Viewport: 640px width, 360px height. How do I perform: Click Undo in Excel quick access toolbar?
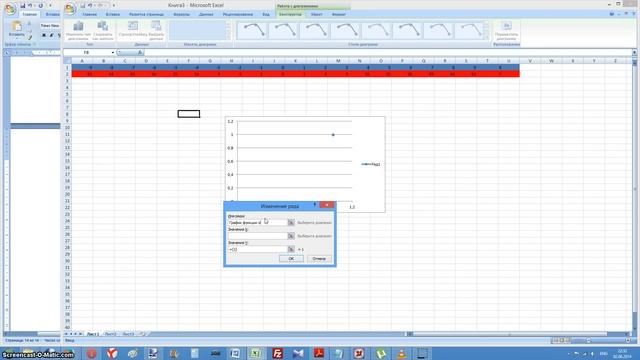(90, 6)
